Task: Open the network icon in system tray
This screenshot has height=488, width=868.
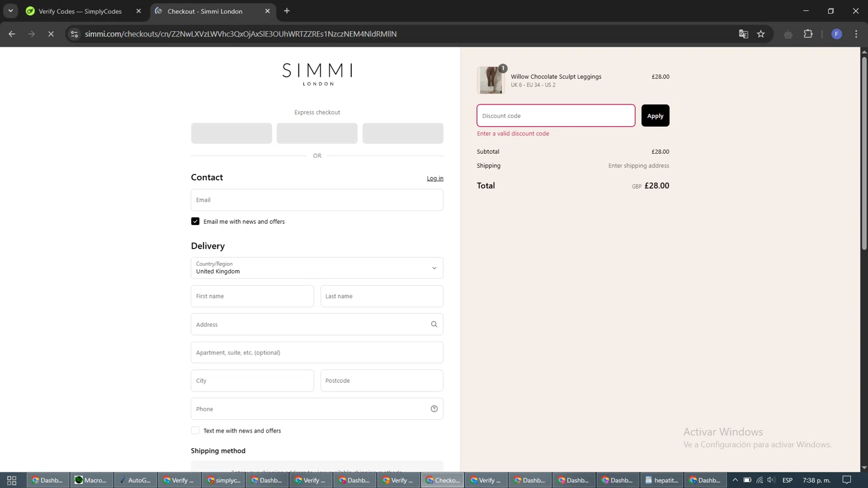Action: (760, 480)
